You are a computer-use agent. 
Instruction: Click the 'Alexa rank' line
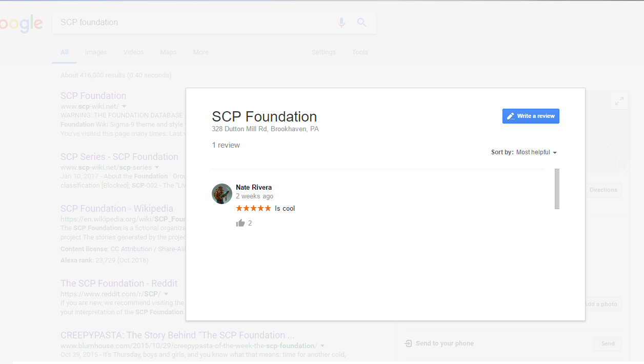pyautogui.click(x=105, y=260)
